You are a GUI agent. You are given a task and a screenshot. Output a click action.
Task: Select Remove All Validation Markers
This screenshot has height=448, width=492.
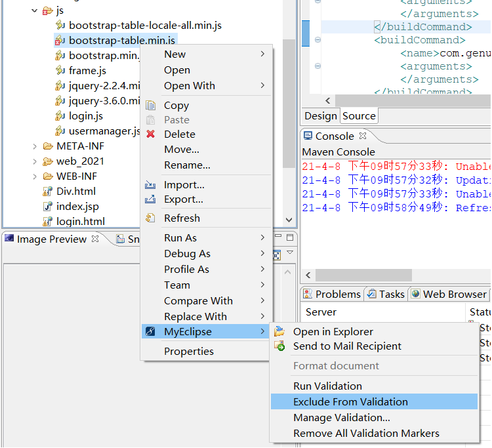click(x=375, y=433)
